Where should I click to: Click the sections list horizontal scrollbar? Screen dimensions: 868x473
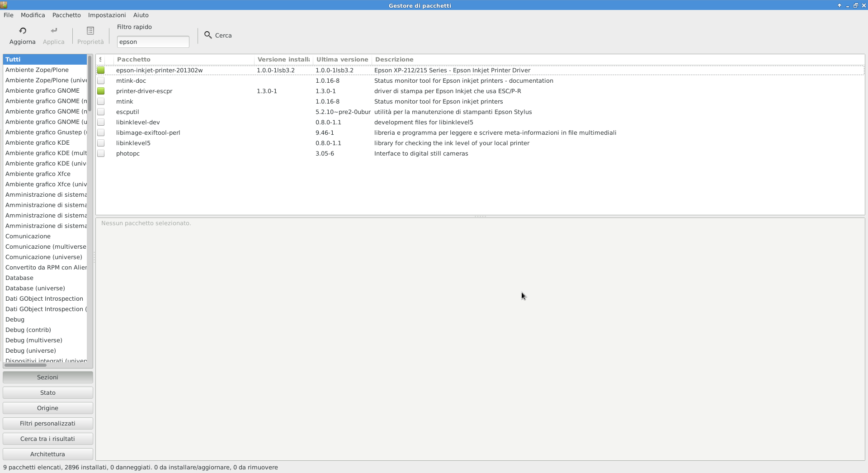point(25,365)
